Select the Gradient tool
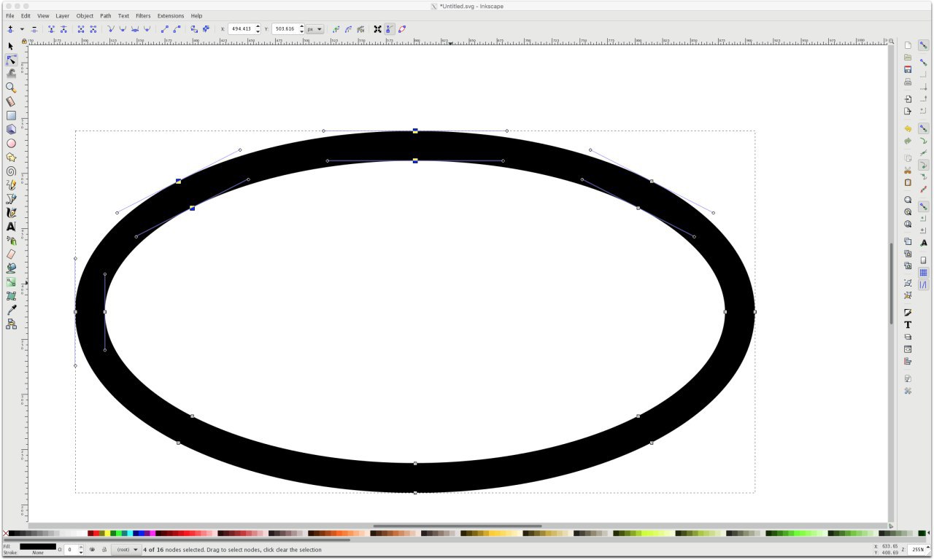The height and width of the screenshot is (560, 934). click(x=11, y=282)
